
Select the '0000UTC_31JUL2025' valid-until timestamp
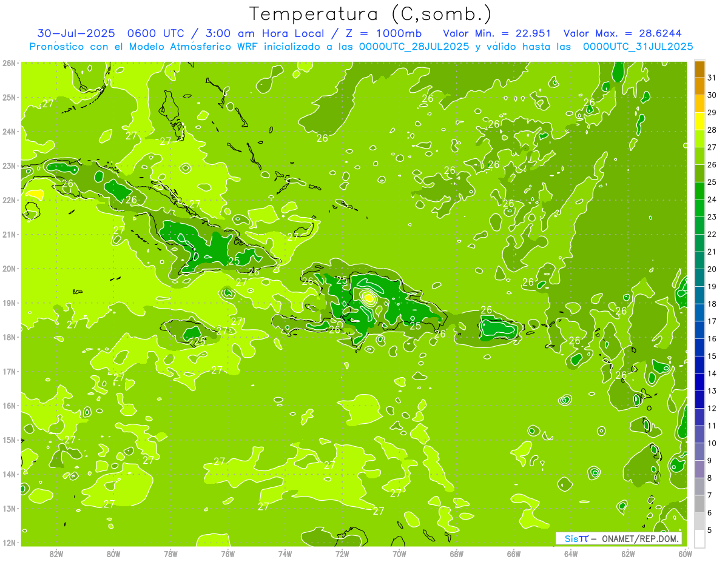point(638,46)
